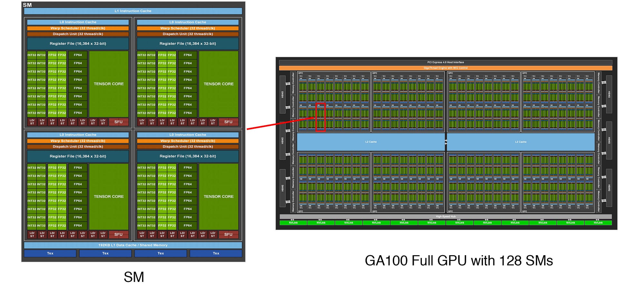Click the bottom-left partition's L0 Instruction Cache
644x289 pixels.
(x=78, y=135)
